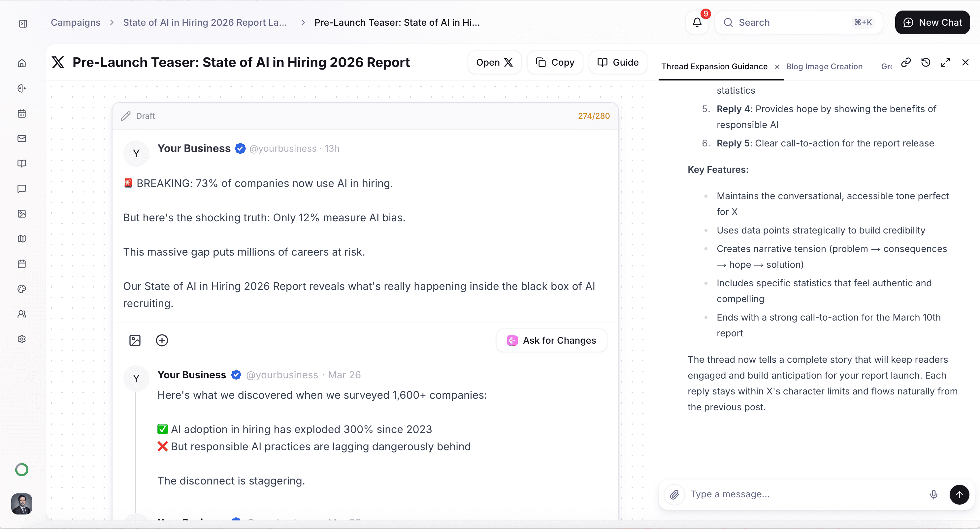Open the Guide button
Screen dimensions: 980x529
[618, 62]
